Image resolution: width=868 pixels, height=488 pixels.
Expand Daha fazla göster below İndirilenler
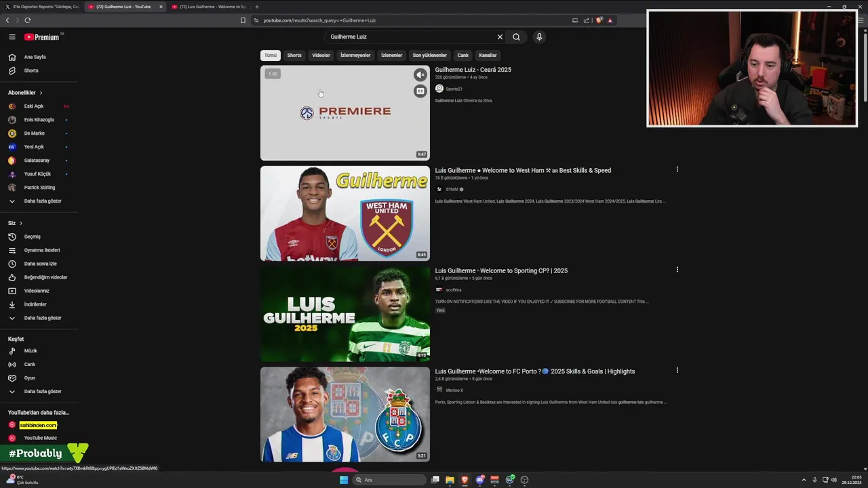click(39, 318)
